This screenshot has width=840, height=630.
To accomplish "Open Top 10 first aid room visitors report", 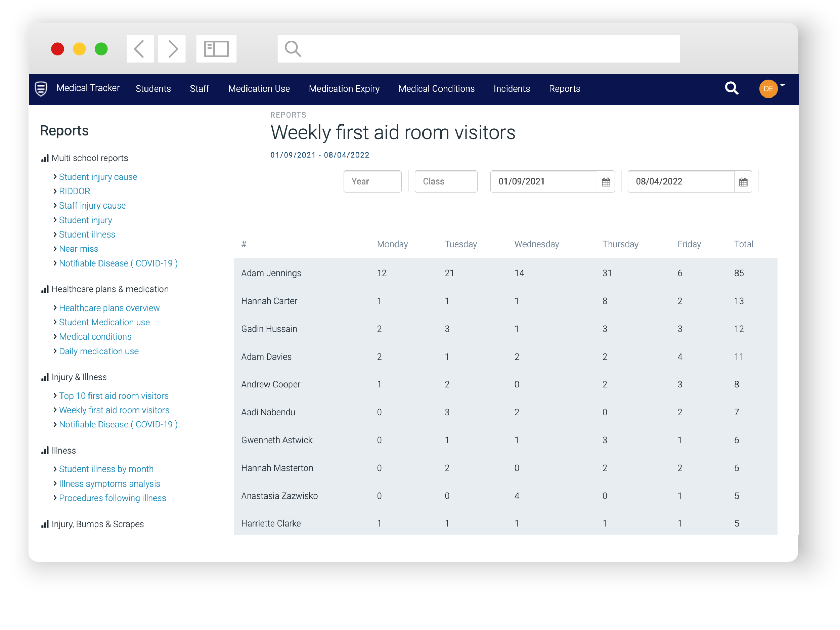I will [114, 395].
